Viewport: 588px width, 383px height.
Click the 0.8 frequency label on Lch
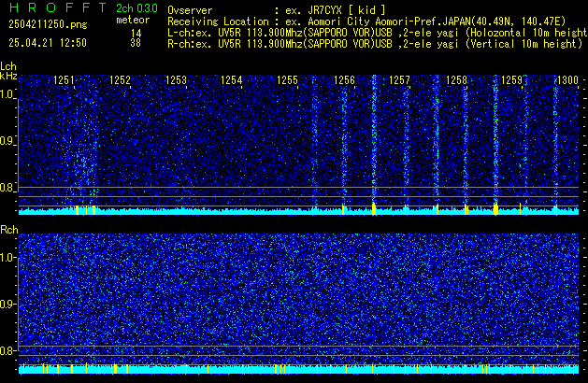pyautogui.click(x=7, y=188)
